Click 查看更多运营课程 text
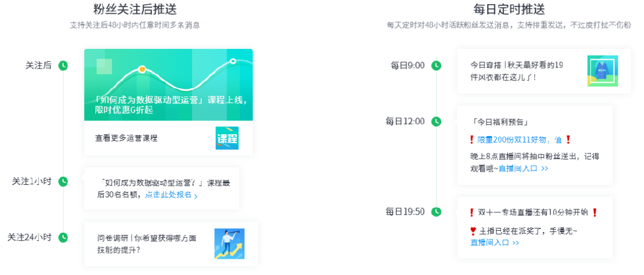The width and height of the screenshot is (644, 275). coord(126,138)
